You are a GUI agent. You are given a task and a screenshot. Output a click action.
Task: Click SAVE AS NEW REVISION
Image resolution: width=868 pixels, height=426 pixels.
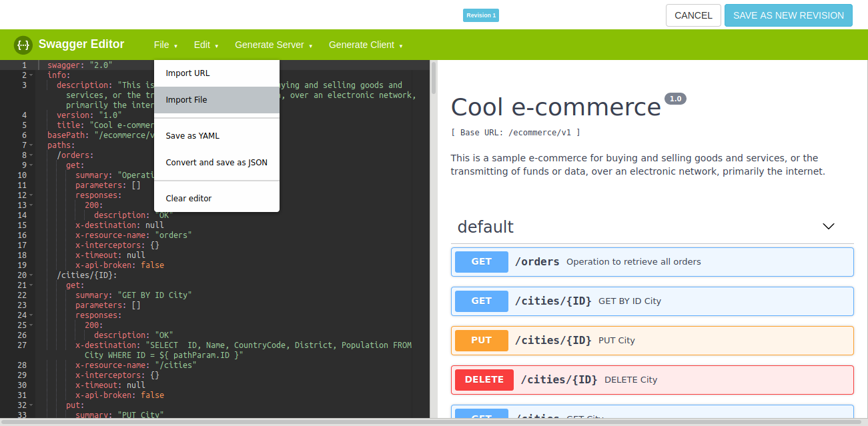[x=788, y=15]
